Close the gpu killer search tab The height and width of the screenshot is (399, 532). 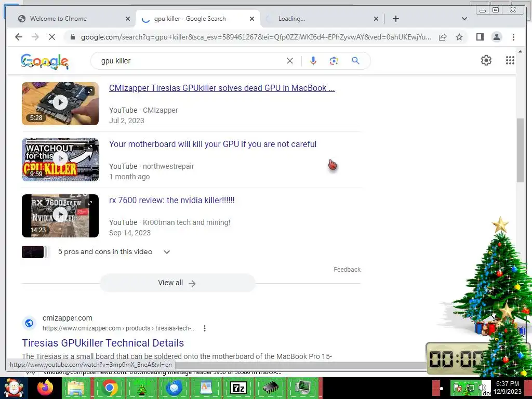click(x=252, y=19)
